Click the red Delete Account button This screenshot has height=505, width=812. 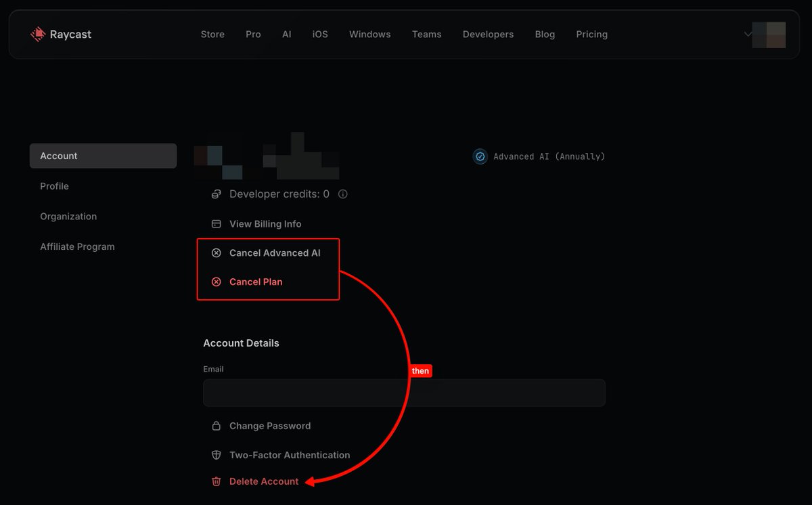pyautogui.click(x=264, y=481)
